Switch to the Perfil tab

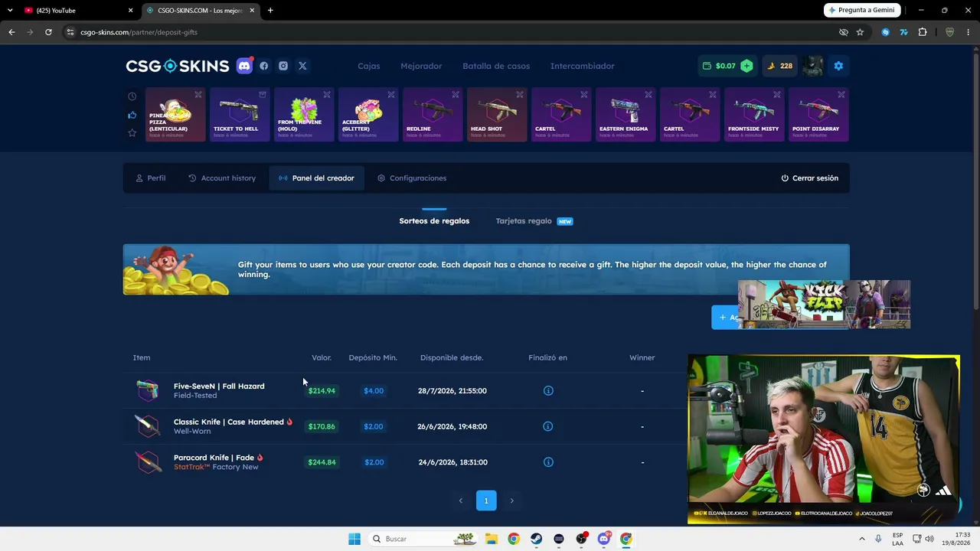tap(150, 178)
